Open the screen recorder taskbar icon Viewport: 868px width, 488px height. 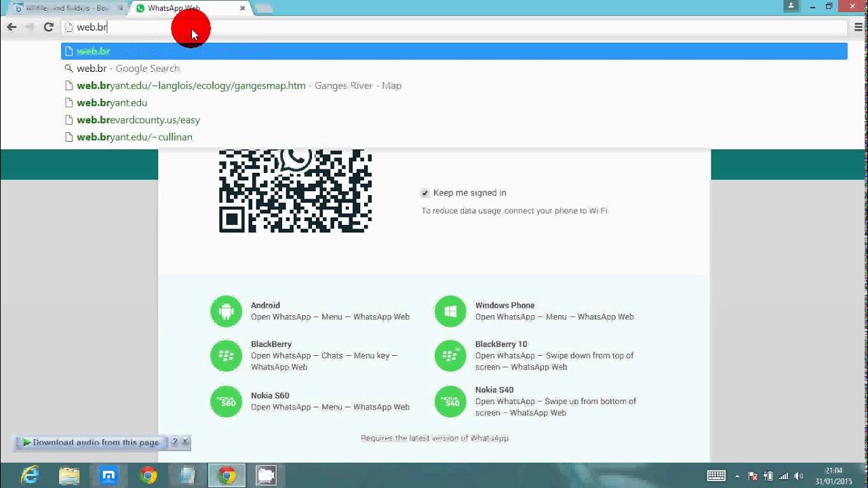pos(266,476)
